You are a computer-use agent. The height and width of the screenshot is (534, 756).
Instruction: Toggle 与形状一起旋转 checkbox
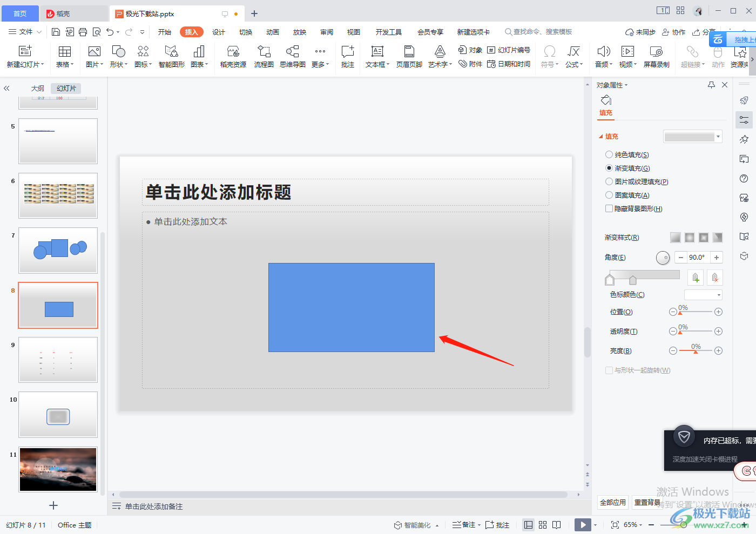pyautogui.click(x=609, y=370)
